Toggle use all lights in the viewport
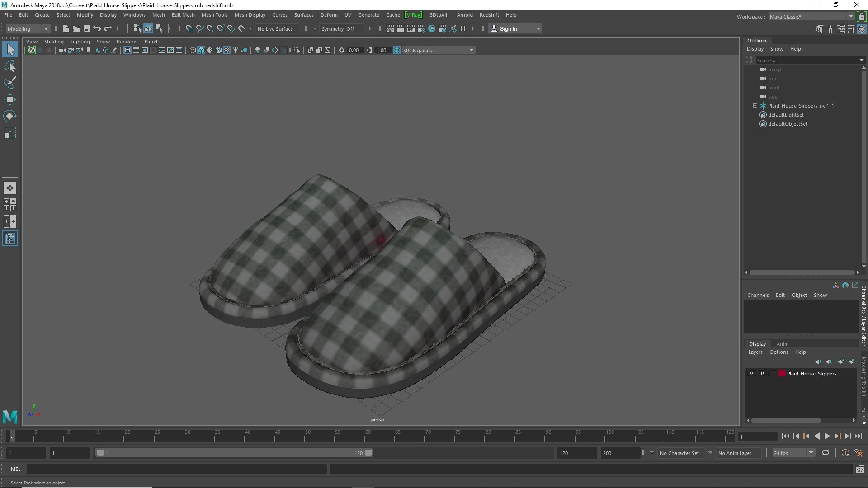This screenshot has height=488, width=868. (236, 50)
